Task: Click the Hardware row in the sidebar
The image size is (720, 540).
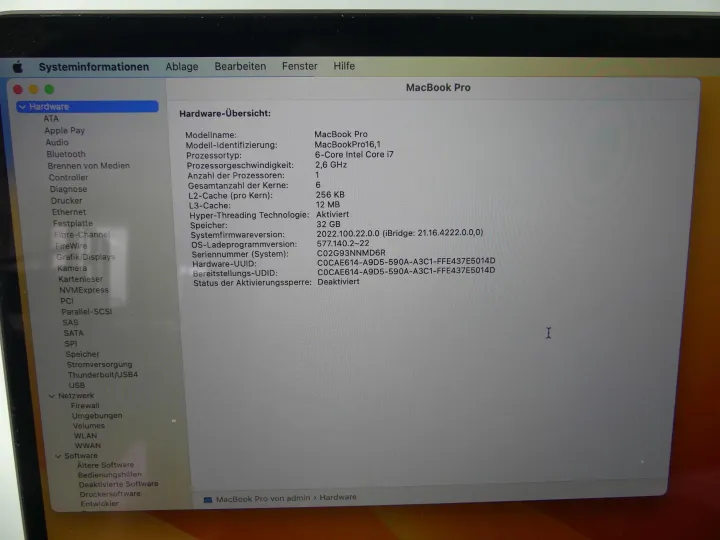Action: 87,107
